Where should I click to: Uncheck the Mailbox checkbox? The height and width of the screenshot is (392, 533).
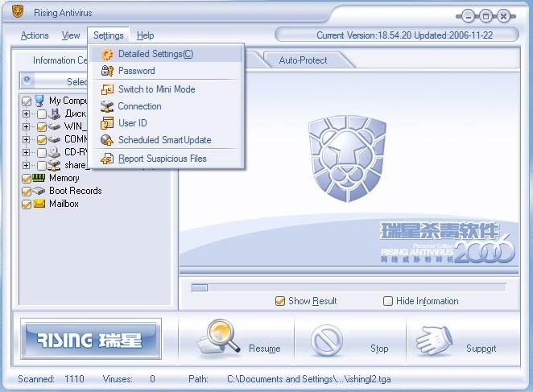point(27,204)
